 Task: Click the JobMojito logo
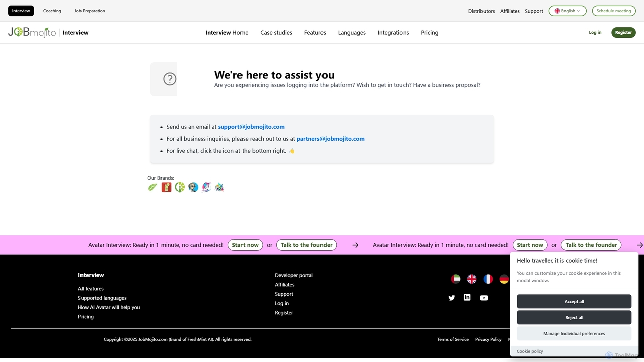click(x=32, y=33)
